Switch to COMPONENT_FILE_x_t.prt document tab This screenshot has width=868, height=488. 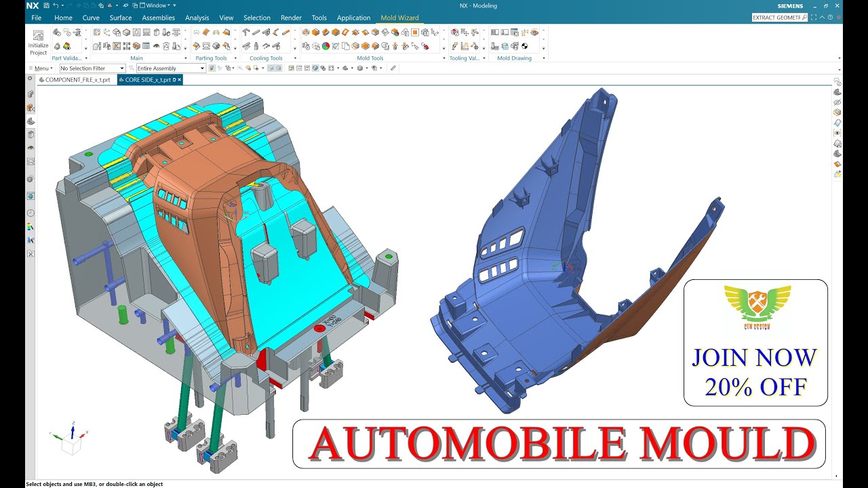pyautogui.click(x=76, y=79)
